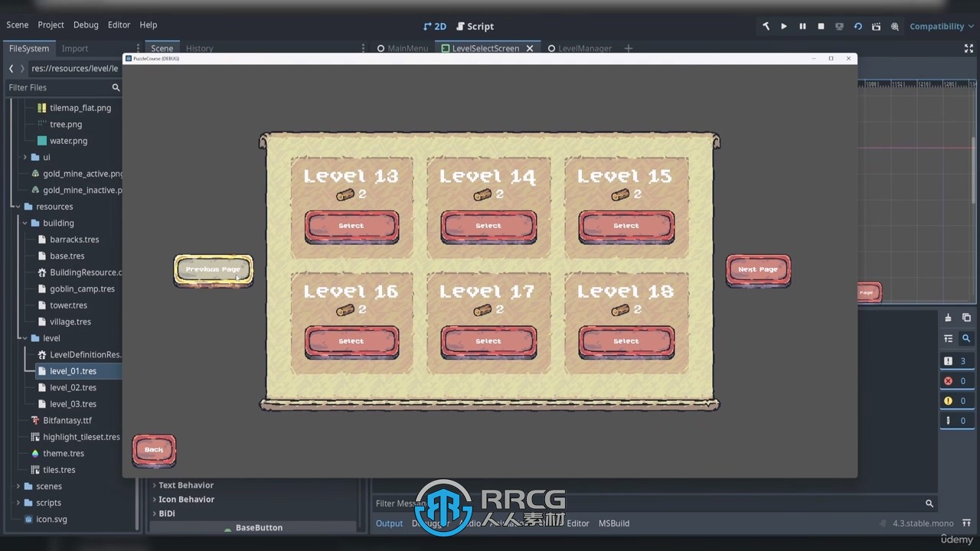This screenshot has width=980, height=551.
Task: Expand the scenes folder
Action: (18, 486)
